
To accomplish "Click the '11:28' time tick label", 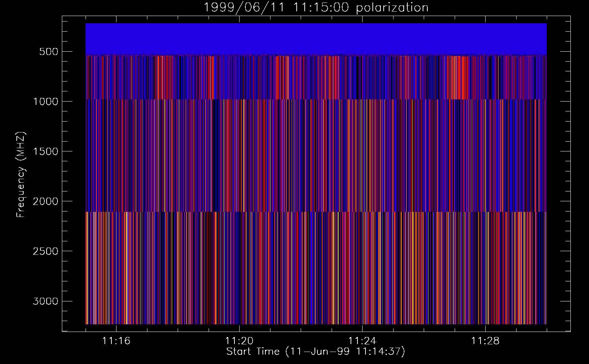I will pyautogui.click(x=485, y=341).
